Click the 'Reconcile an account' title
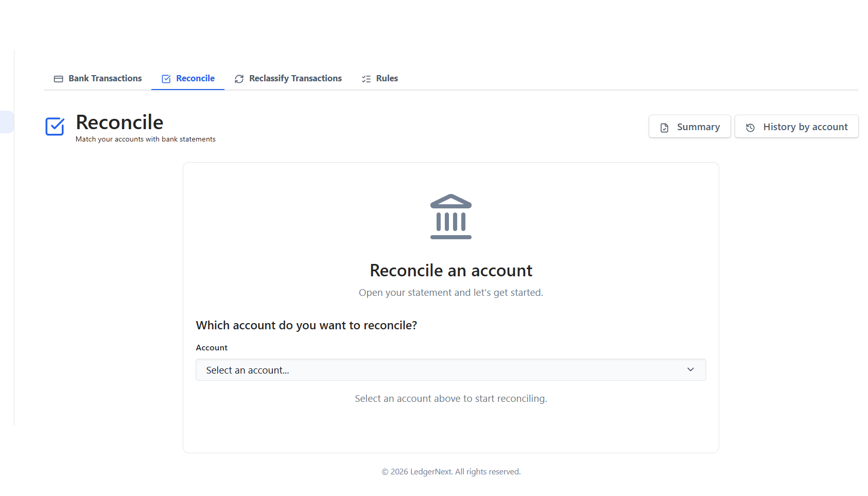The height and width of the screenshot is (496, 868). 450,270
